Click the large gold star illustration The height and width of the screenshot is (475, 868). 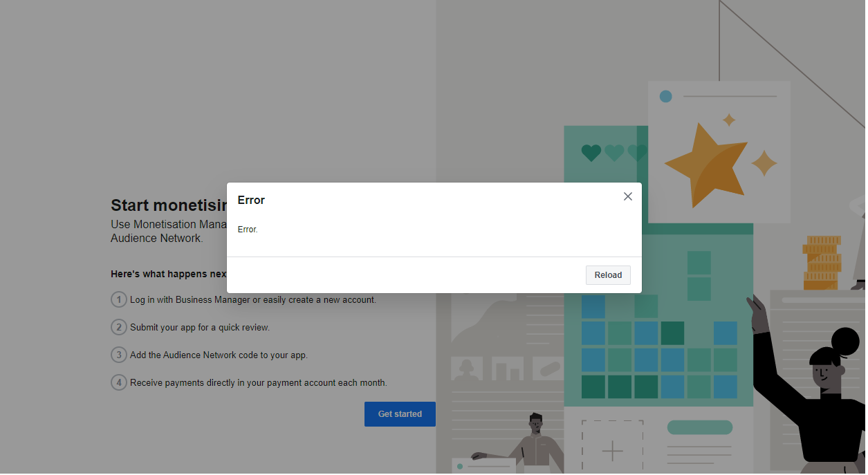pos(706,165)
